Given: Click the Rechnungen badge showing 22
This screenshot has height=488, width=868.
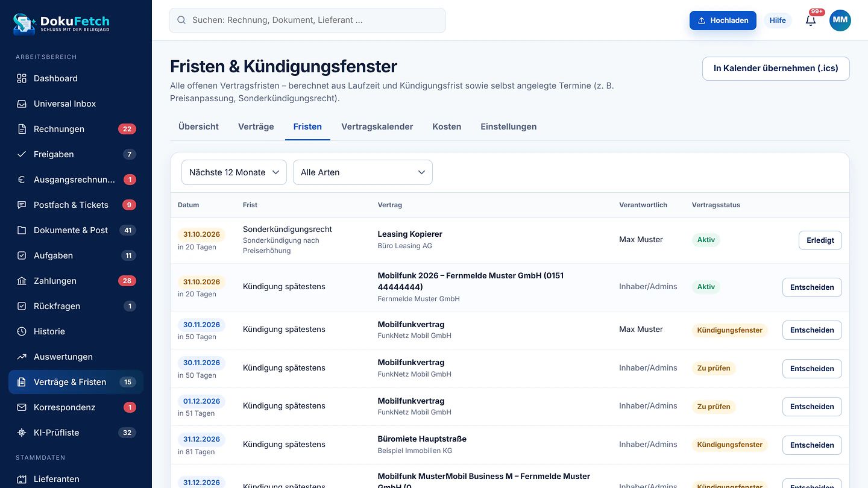Looking at the screenshot, I should [127, 129].
